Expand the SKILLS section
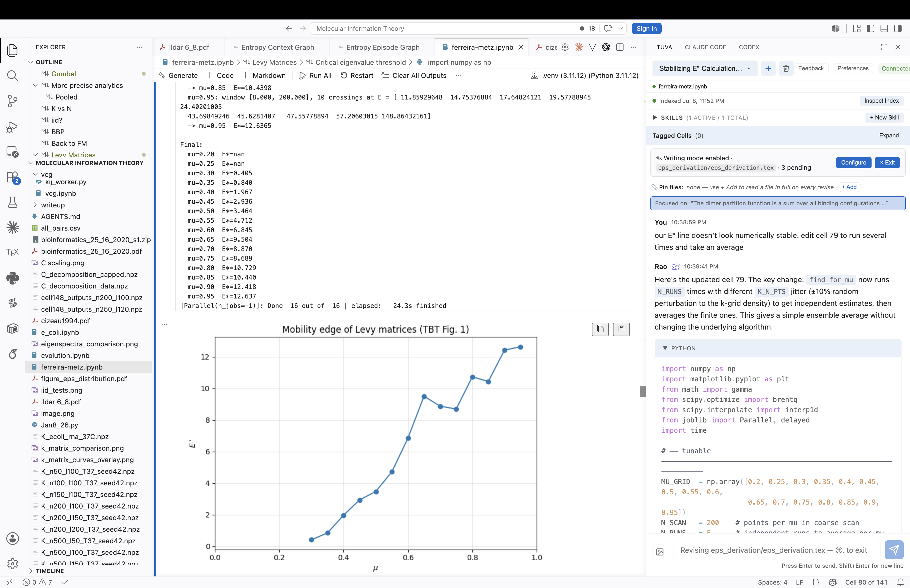 click(x=655, y=118)
